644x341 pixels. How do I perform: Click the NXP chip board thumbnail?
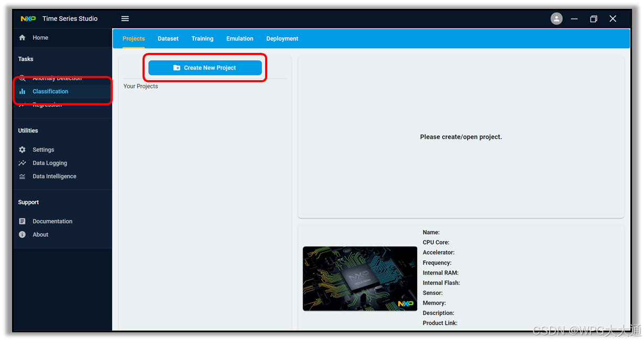point(360,279)
